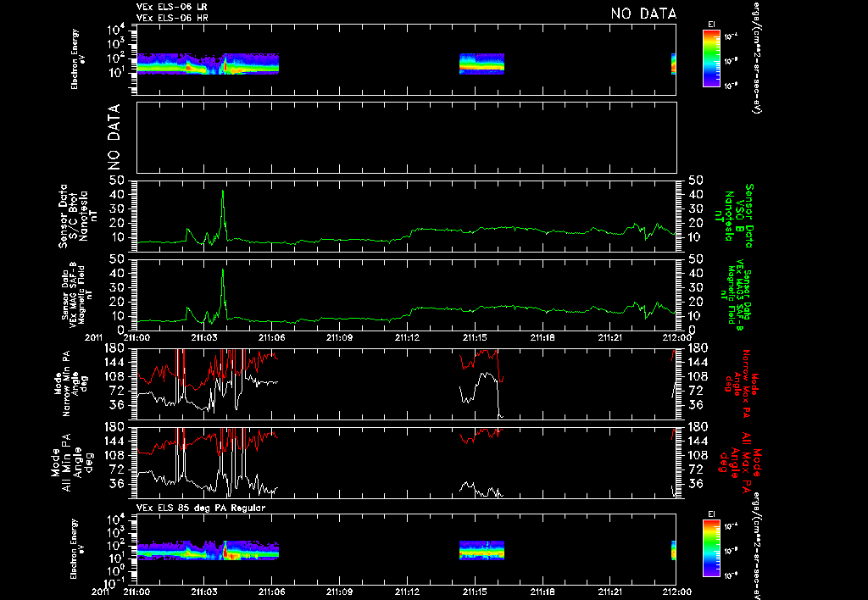Click the "212:00" tick label under the 85 deg PA panel
Viewport: 868px width, 600px height.
tap(677, 592)
